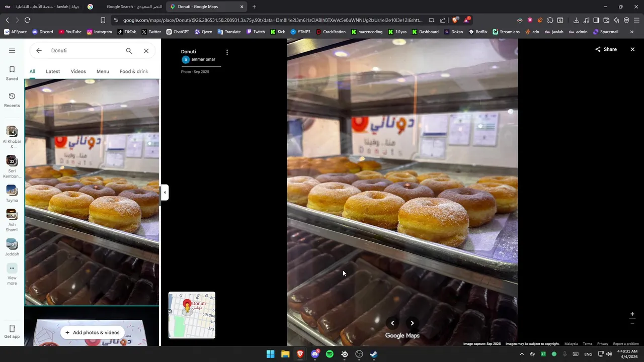
Task: Click the bookmark this page icon
Action: pyautogui.click(x=103, y=20)
